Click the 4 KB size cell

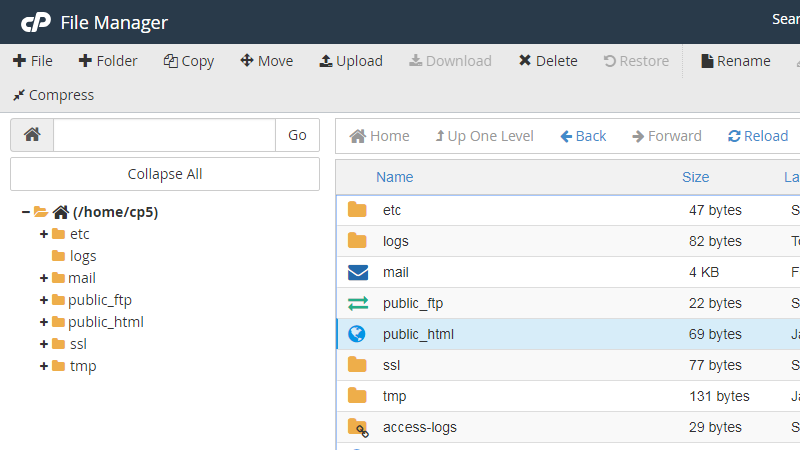pos(704,272)
